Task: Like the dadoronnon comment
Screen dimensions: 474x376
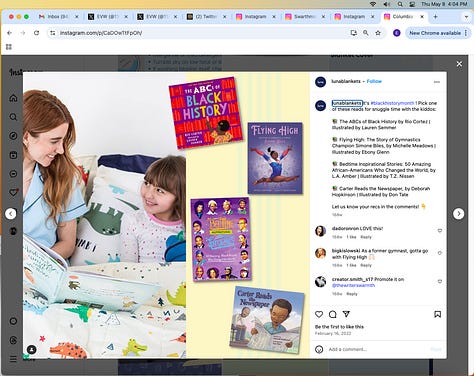Action: 440,230
